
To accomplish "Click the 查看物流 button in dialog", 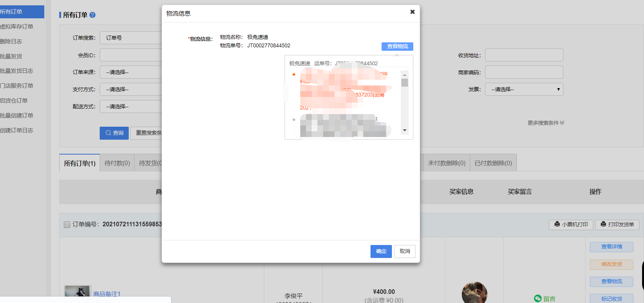I will pyautogui.click(x=397, y=46).
